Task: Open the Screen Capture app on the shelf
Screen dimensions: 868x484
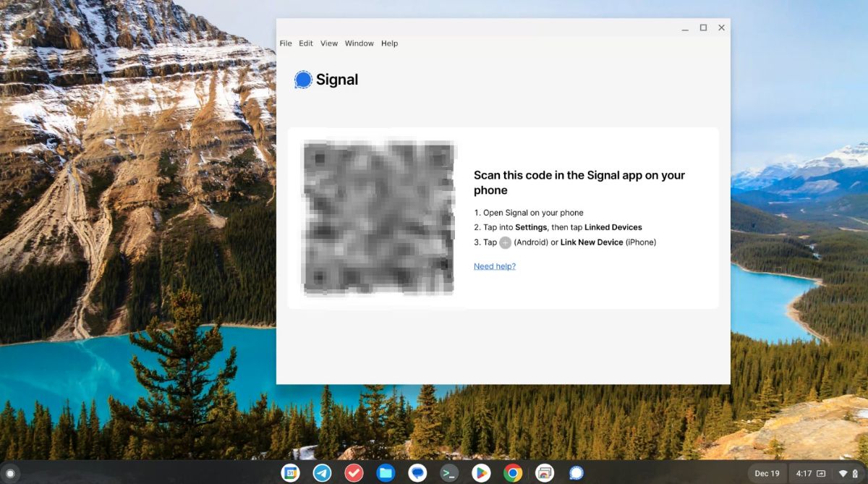Action: click(543, 473)
